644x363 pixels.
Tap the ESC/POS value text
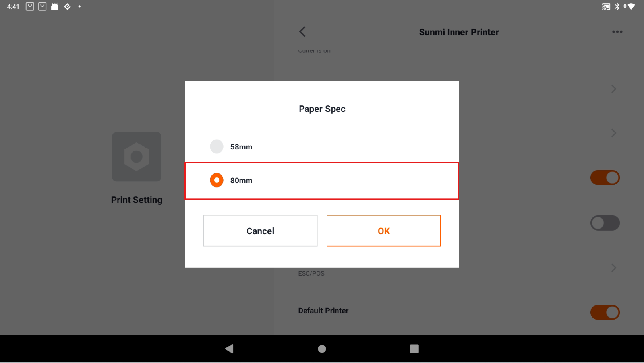pyautogui.click(x=311, y=274)
